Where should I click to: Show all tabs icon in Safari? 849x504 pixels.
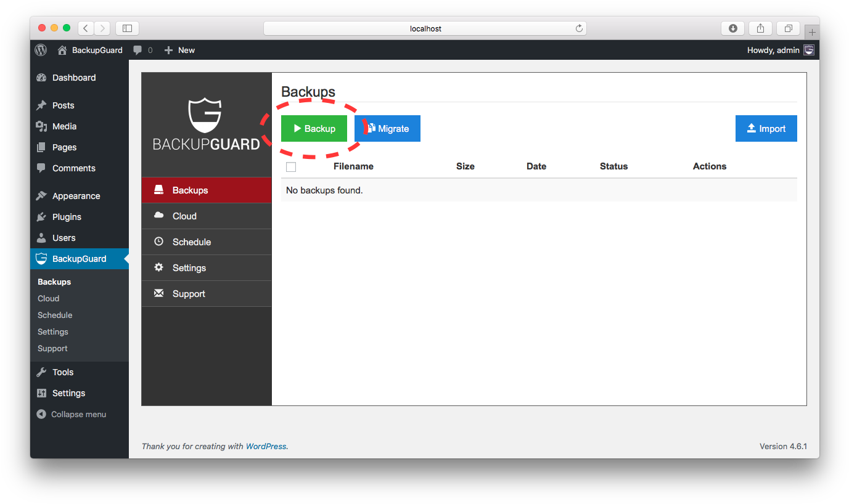coord(788,28)
